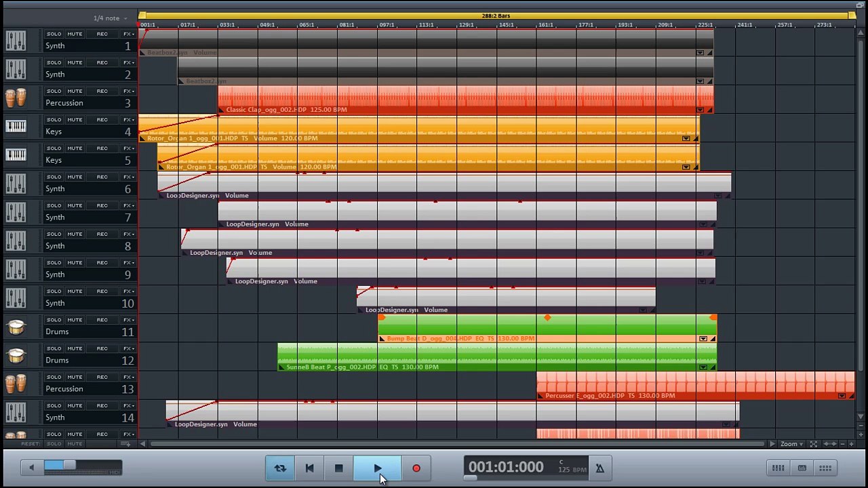
Task: Mute Synth track 2
Action: (75, 62)
